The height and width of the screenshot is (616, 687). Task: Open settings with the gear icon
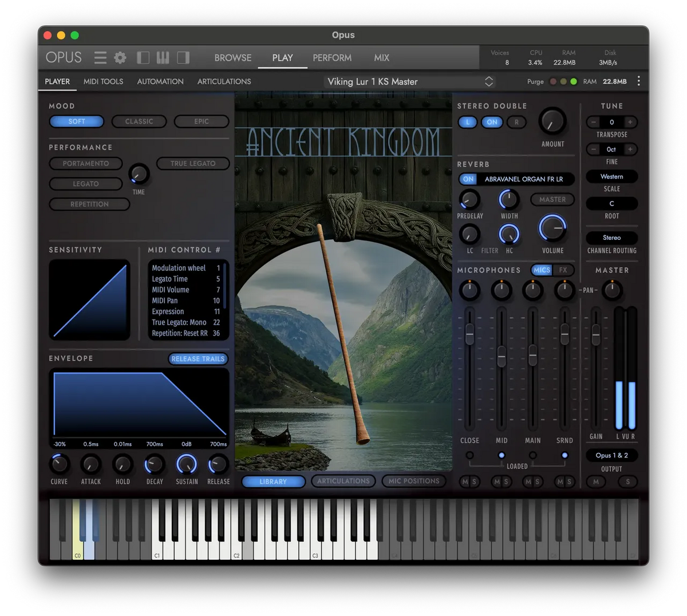120,58
